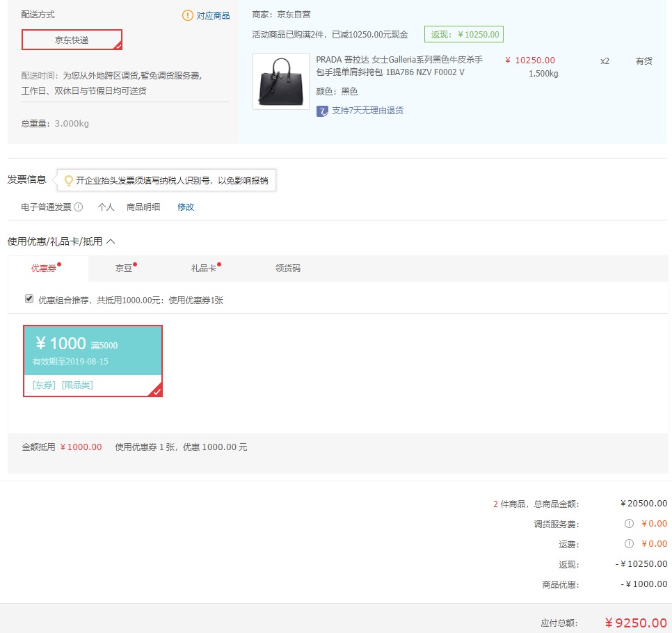Screen dimensions: 672x633
Task: Click the 返现 ¥10250.00 green badge
Action: tap(464, 34)
